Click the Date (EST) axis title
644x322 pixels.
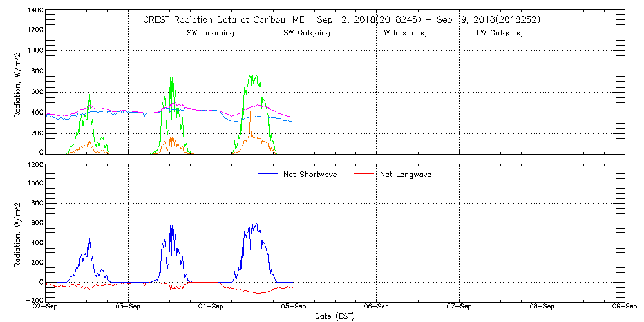(x=336, y=316)
